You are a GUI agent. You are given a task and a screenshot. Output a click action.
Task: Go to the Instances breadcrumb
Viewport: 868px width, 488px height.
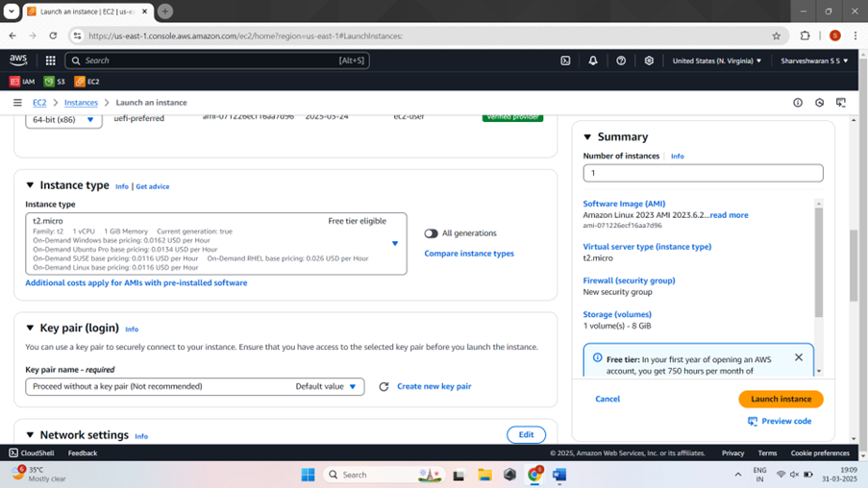coord(81,103)
